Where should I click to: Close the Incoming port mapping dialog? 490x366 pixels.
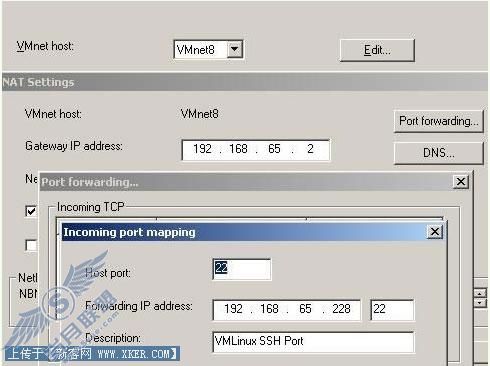coord(435,231)
